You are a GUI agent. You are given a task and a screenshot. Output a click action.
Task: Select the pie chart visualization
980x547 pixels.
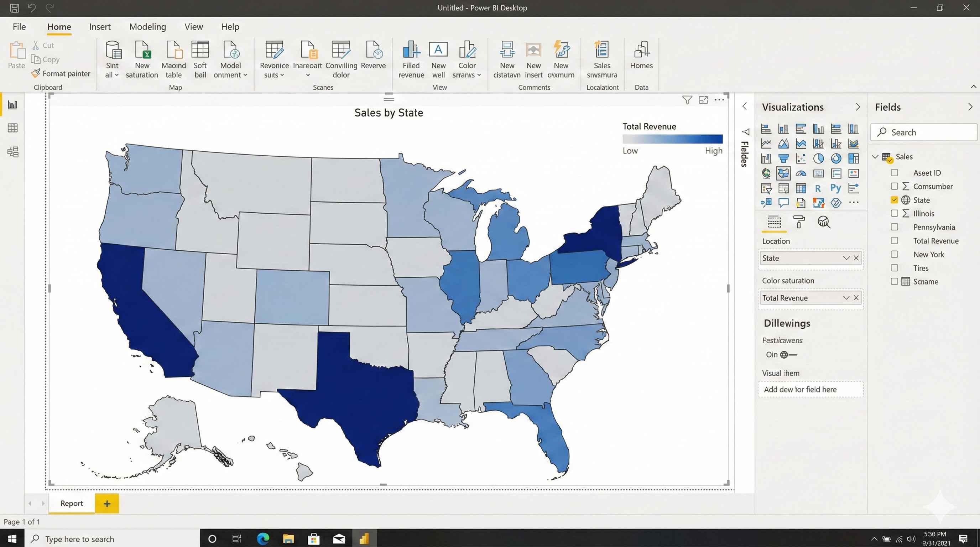click(x=819, y=158)
